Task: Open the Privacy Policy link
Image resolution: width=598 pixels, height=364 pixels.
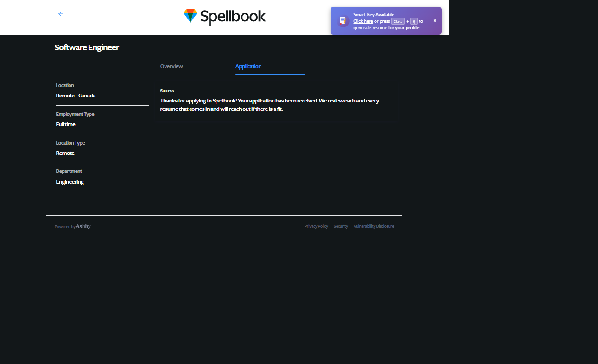Action: (x=316, y=226)
